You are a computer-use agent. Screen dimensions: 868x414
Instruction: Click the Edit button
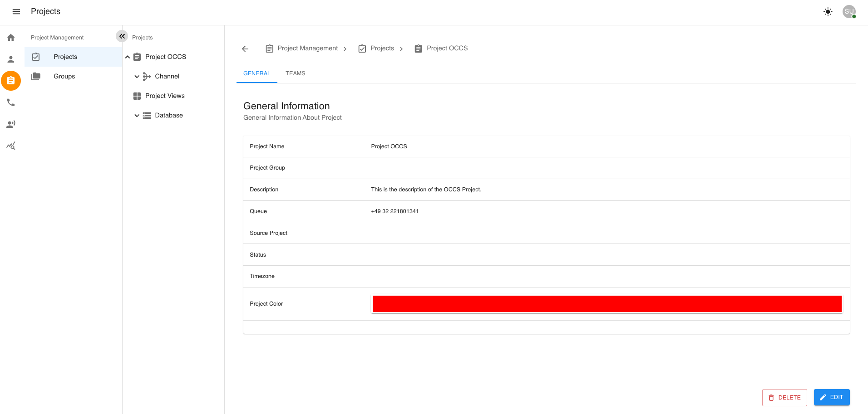tap(832, 397)
